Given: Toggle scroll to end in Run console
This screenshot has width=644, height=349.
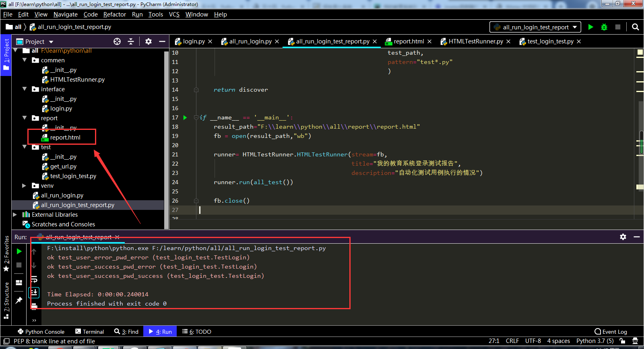Looking at the screenshot, I should coord(34,292).
